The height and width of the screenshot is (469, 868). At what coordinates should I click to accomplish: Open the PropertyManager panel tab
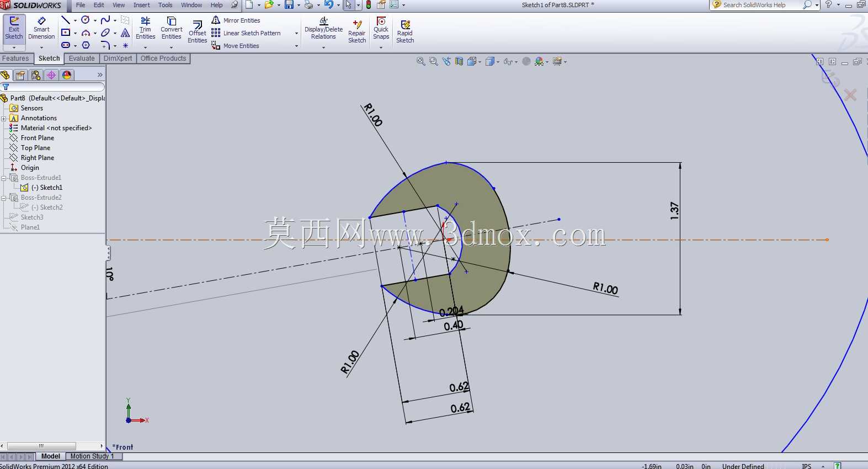20,75
